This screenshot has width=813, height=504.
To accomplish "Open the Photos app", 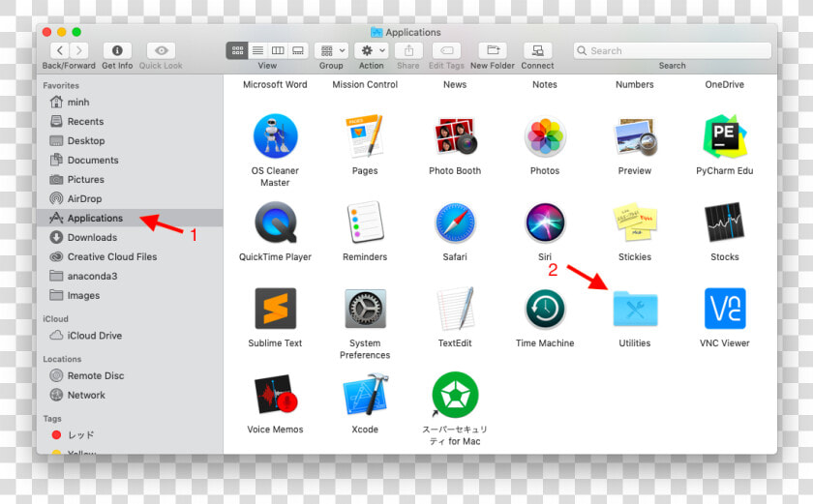I will click(x=545, y=136).
